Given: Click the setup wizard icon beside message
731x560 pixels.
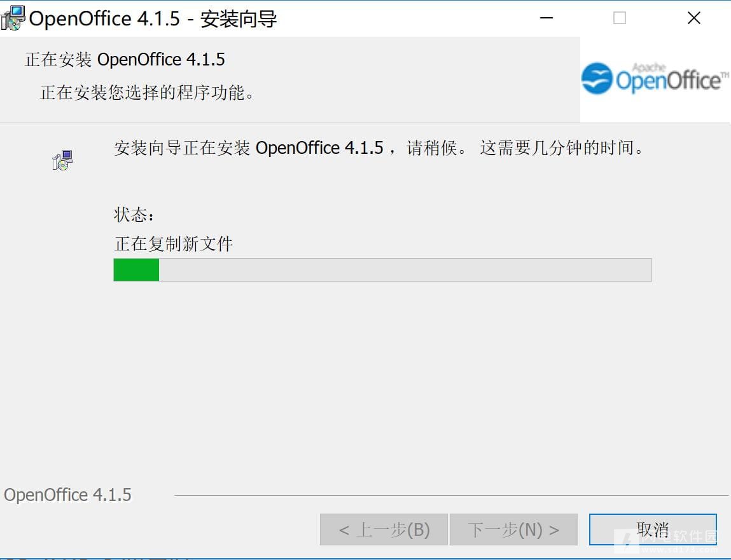Looking at the screenshot, I should [62, 160].
